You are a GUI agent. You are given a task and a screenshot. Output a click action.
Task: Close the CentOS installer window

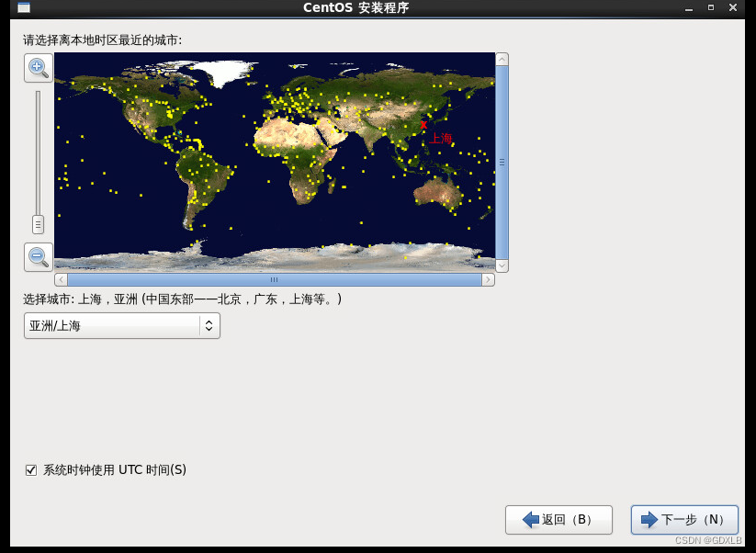click(x=733, y=7)
